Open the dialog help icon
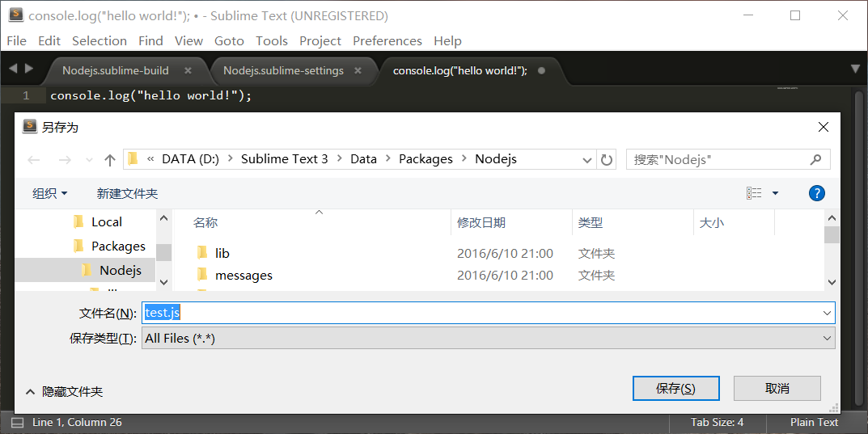This screenshot has height=434, width=868. pyautogui.click(x=816, y=193)
